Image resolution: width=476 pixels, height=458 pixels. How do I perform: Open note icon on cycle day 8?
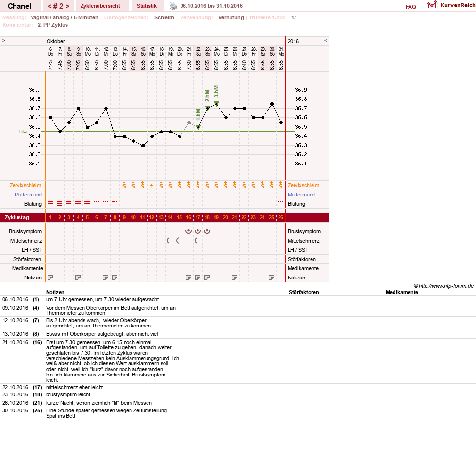pos(115,278)
